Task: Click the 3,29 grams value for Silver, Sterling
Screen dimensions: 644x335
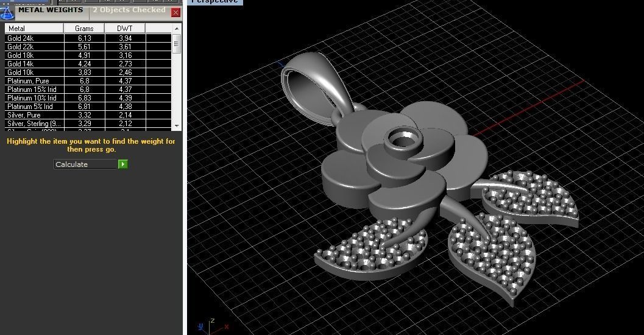Action: coord(85,124)
